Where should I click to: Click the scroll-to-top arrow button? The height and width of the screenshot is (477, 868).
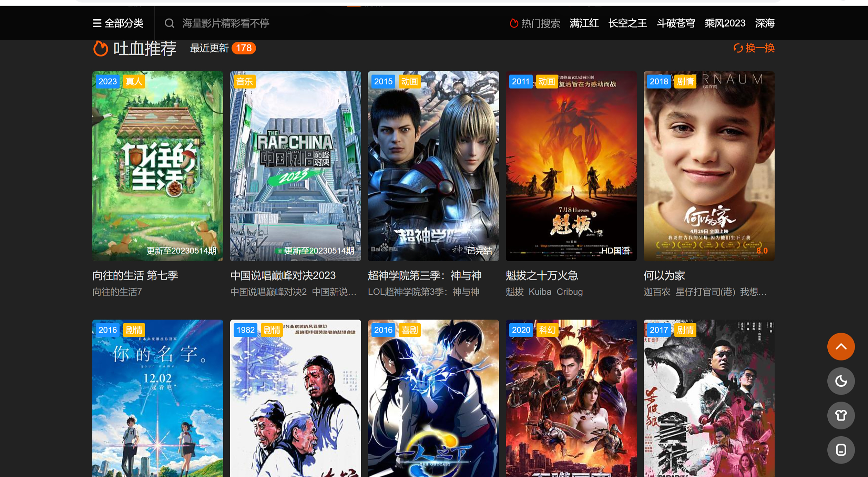[x=840, y=346]
